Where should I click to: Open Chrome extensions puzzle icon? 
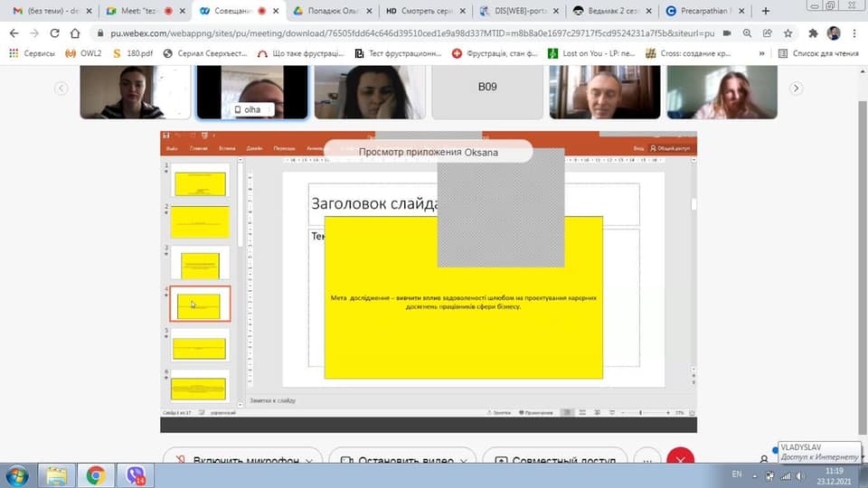812,33
